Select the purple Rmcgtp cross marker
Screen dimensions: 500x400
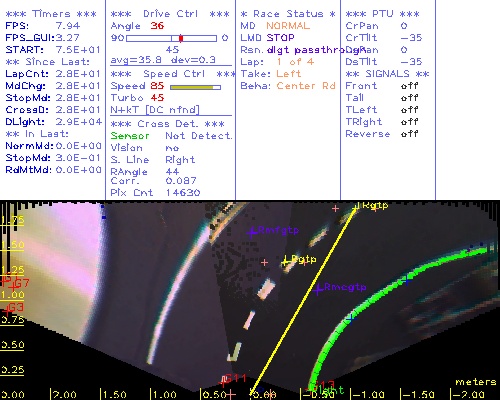(x=317, y=290)
